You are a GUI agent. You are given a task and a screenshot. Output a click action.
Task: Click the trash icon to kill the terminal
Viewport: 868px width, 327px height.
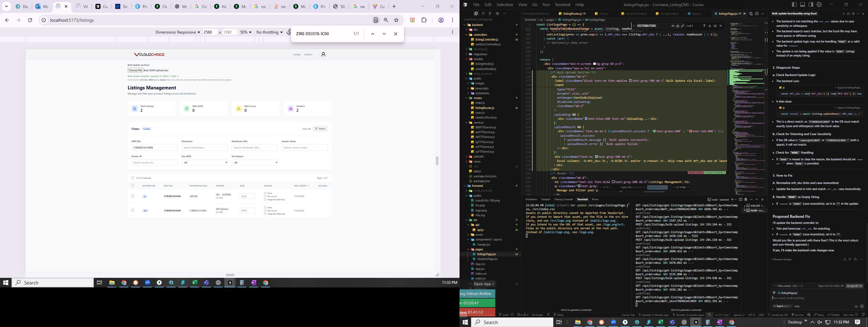746,199
